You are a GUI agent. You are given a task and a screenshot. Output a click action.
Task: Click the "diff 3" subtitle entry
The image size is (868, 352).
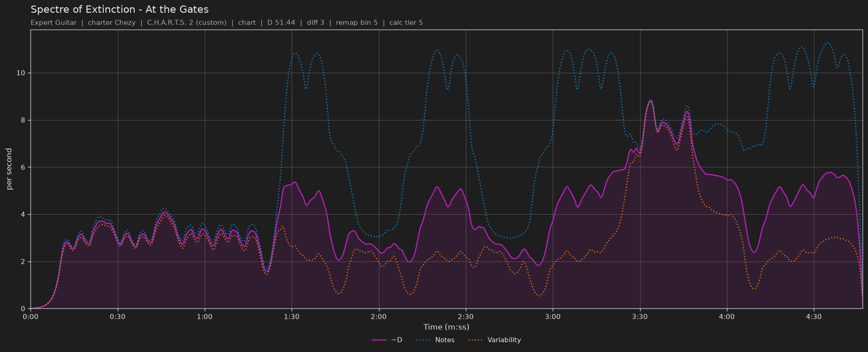click(316, 23)
